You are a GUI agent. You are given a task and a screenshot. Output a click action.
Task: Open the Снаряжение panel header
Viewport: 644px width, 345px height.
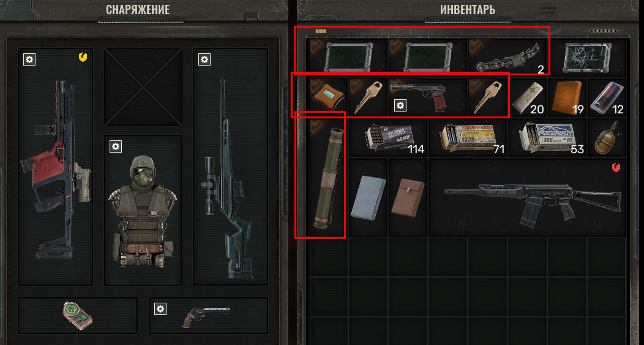[x=138, y=10]
